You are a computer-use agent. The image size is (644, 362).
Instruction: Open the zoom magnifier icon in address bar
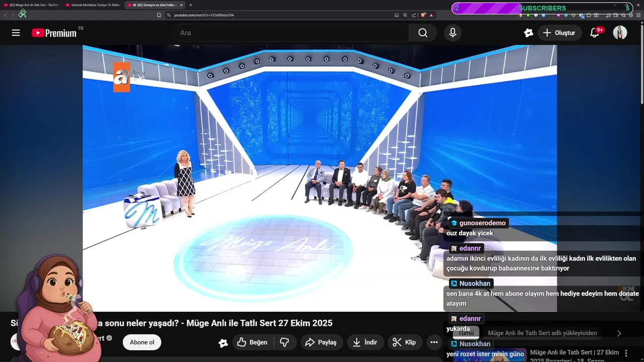pyautogui.click(x=405, y=15)
